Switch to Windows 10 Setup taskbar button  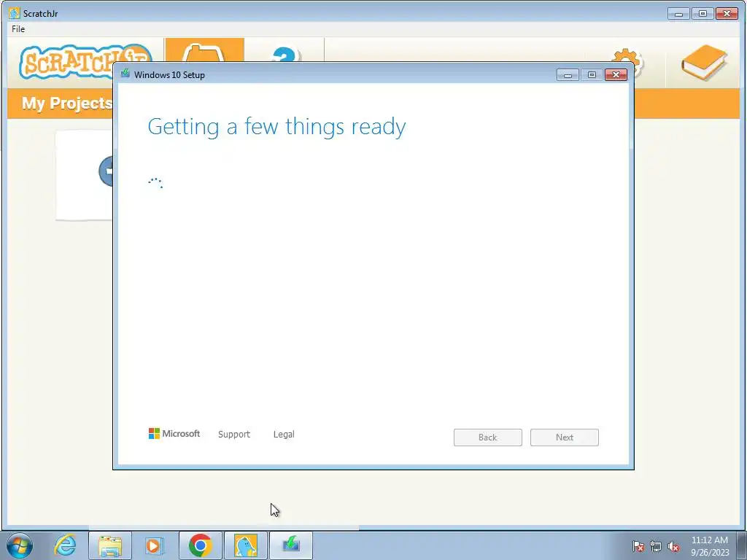coord(291,545)
